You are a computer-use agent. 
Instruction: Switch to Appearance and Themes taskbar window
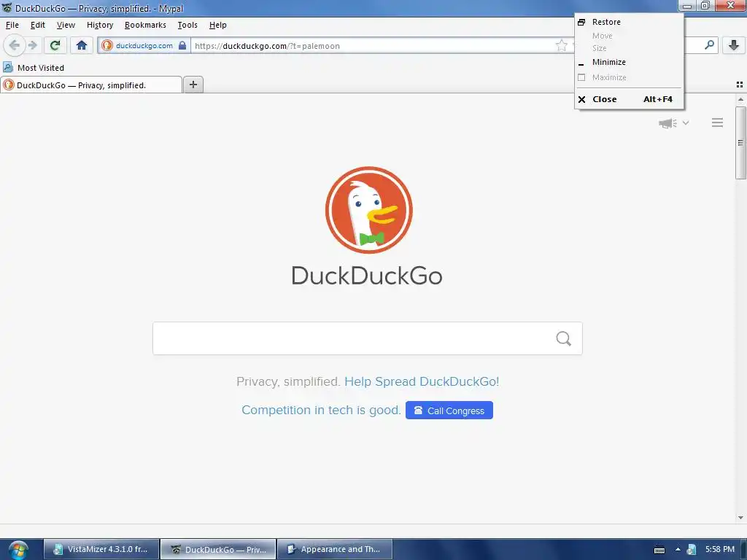tap(335, 549)
